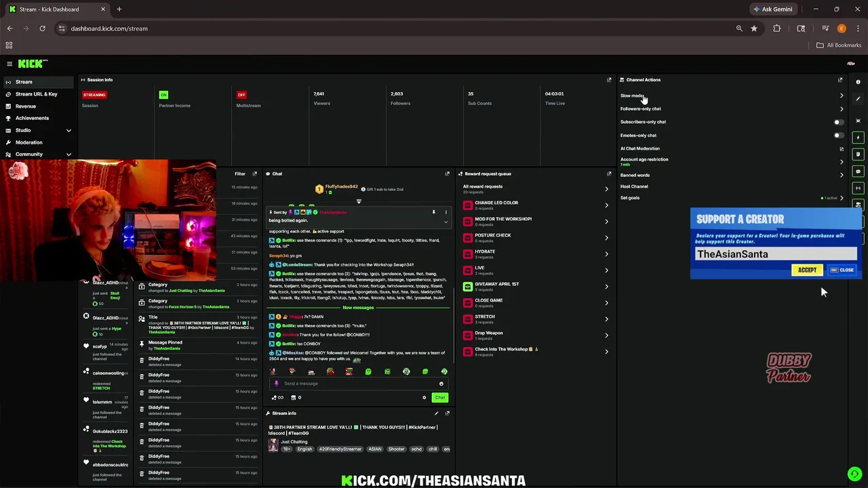
Task: Click the Send a message input
Action: coord(358,384)
